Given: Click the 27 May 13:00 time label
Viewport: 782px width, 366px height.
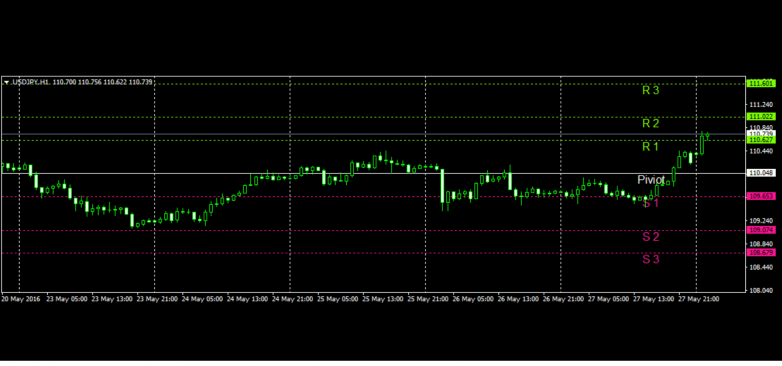Looking at the screenshot, I should coord(654,299).
